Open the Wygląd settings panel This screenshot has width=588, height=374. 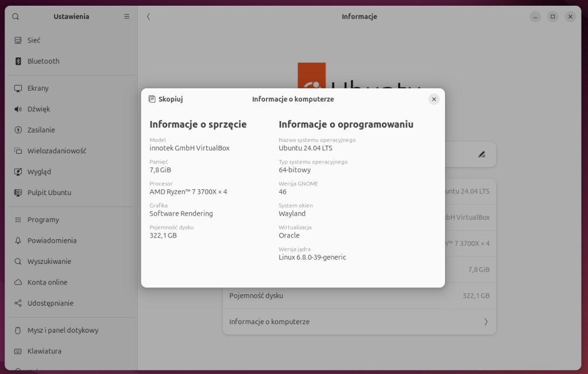tap(39, 172)
